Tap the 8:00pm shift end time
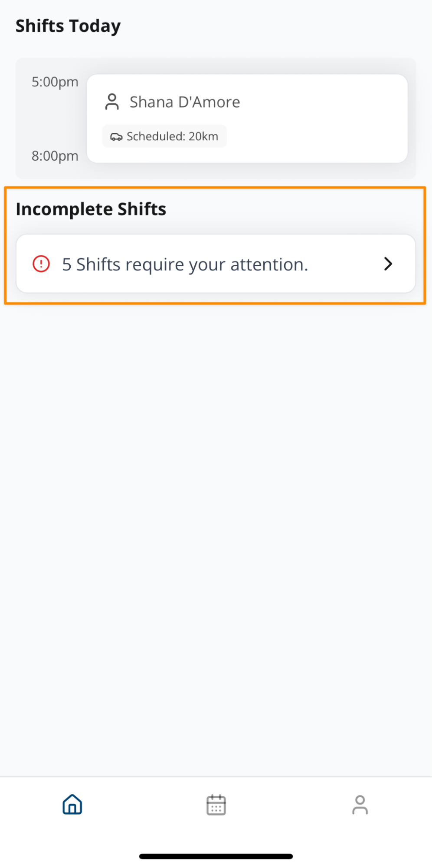Viewport: 432px width, 868px height. (x=55, y=156)
